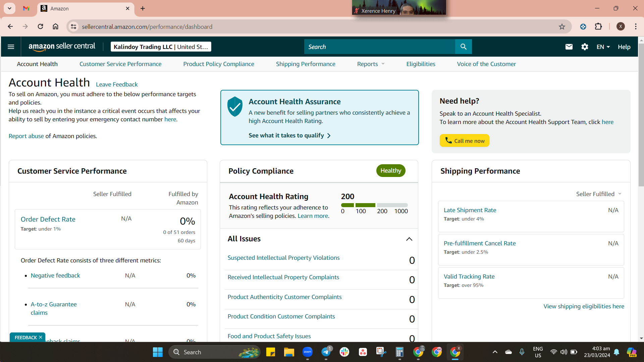Bookmark this page with the star
The width and height of the screenshot is (644, 362).
click(x=562, y=26)
